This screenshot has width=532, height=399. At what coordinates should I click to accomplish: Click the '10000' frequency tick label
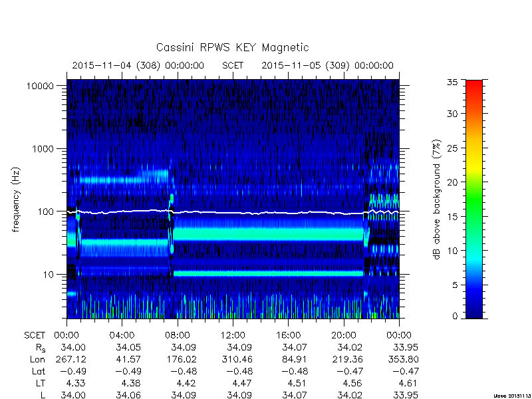tap(40, 86)
